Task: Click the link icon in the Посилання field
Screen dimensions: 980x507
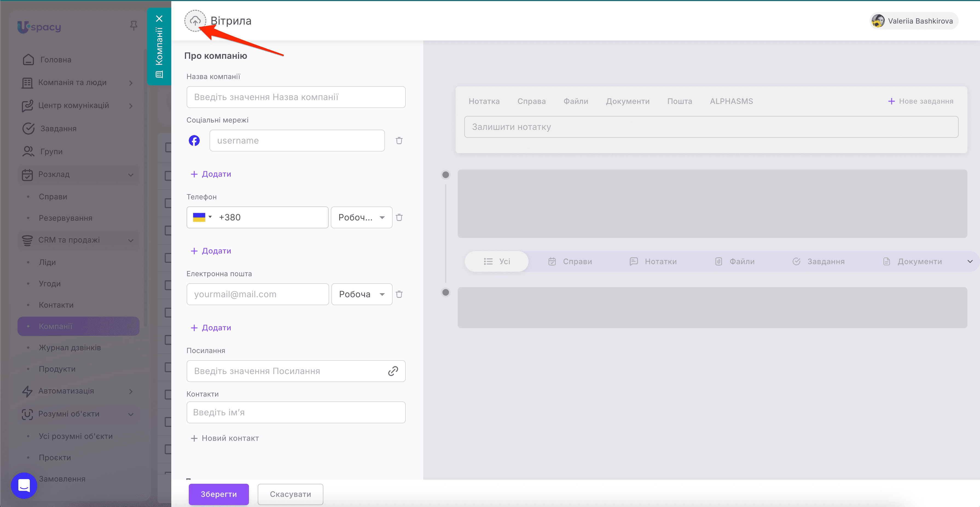Action: pyautogui.click(x=393, y=371)
